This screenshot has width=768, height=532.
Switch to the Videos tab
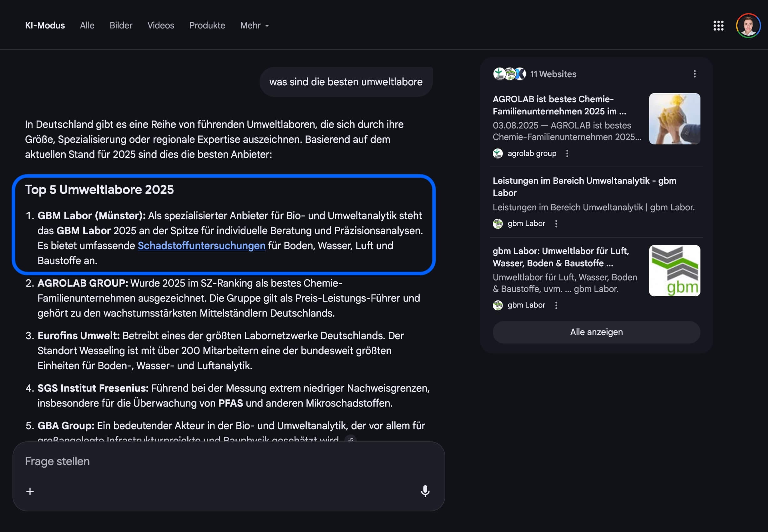click(160, 25)
